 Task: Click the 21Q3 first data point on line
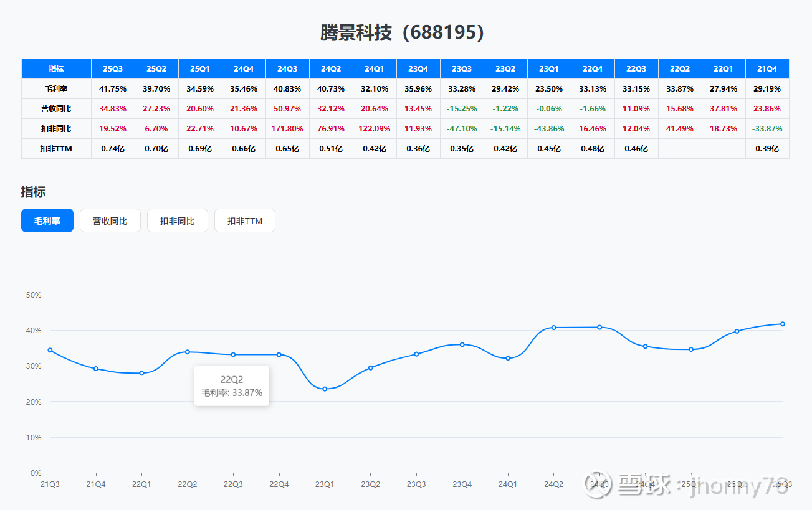50,350
